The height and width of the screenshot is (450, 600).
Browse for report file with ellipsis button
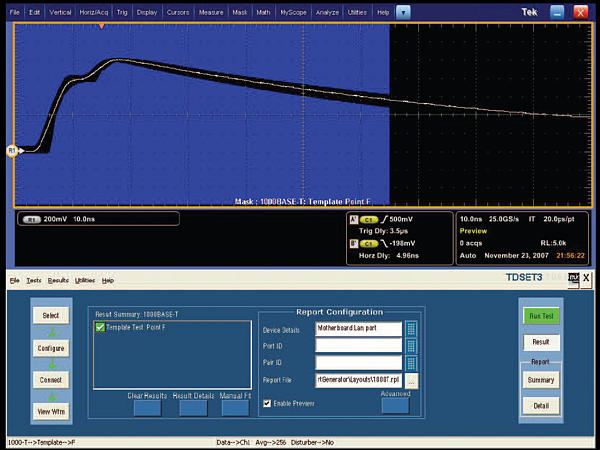pyautogui.click(x=411, y=381)
